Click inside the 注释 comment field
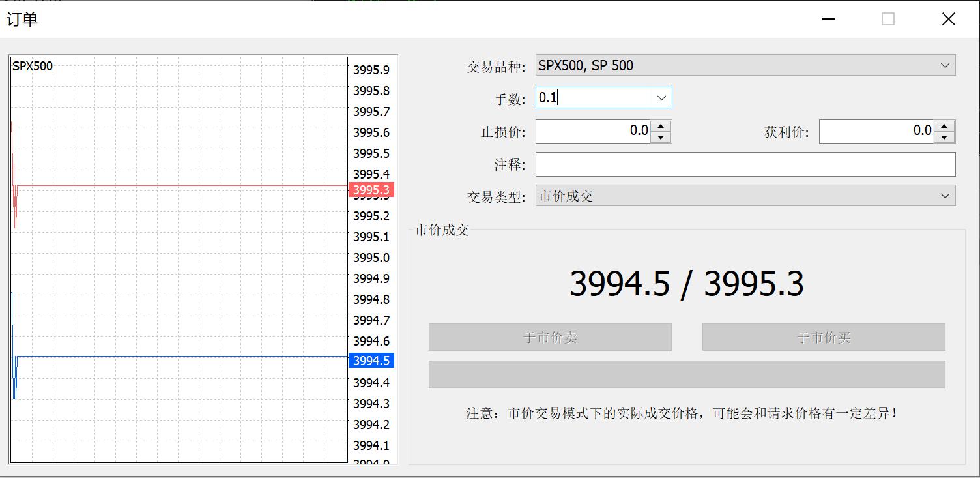This screenshot has width=980, height=478. coord(743,164)
